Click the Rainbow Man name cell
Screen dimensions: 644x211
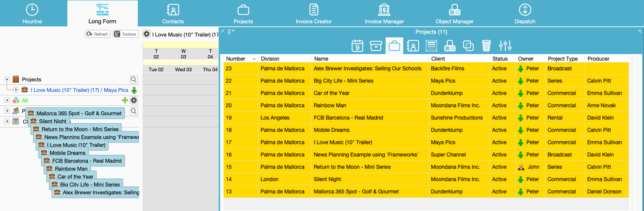click(x=370, y=105)
